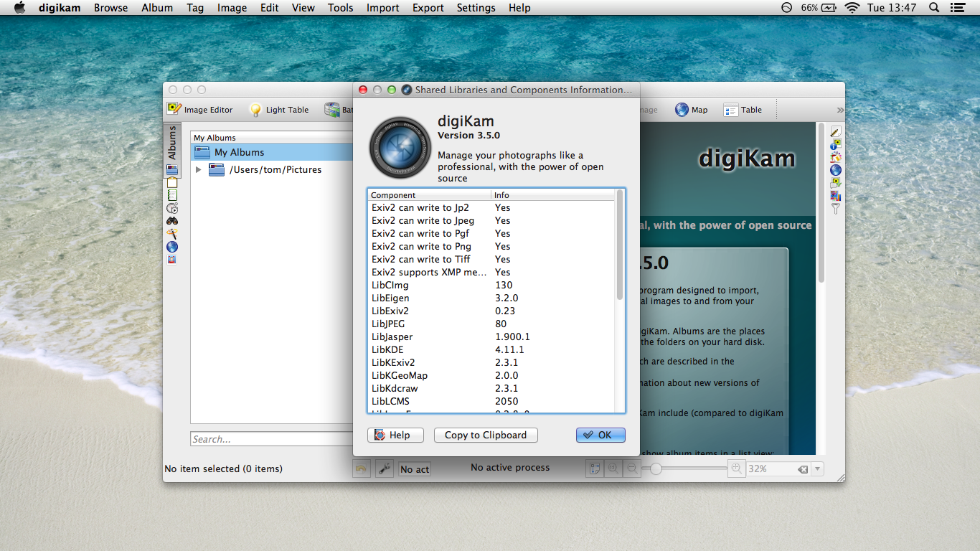Click the Component column header
The width and height of the screenshot is (980, 551).
tap(430, 195)
